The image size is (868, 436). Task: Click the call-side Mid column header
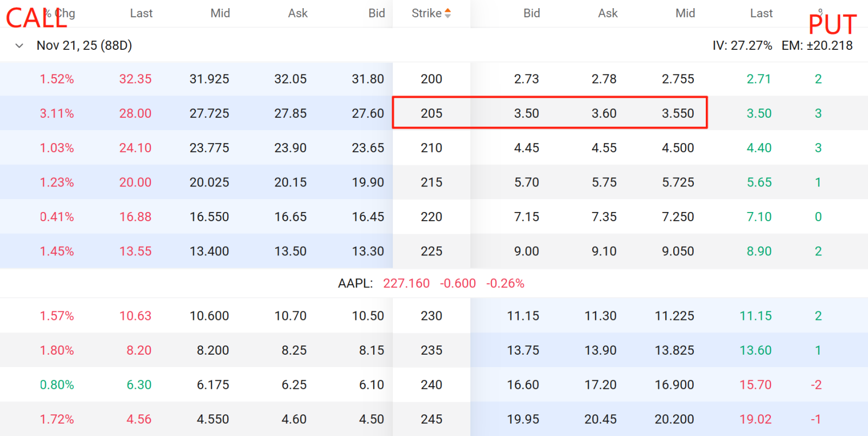220,13
